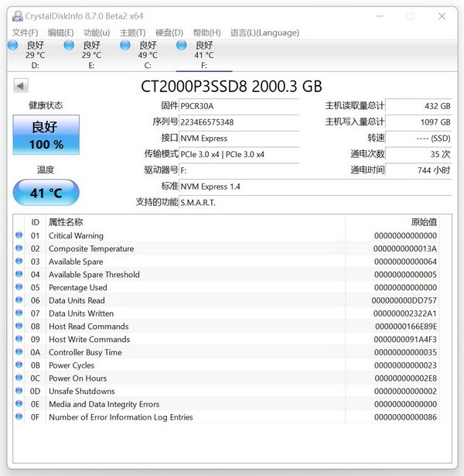Click the 原始值 column header
The image size is (464, 476).
(392, 222)
